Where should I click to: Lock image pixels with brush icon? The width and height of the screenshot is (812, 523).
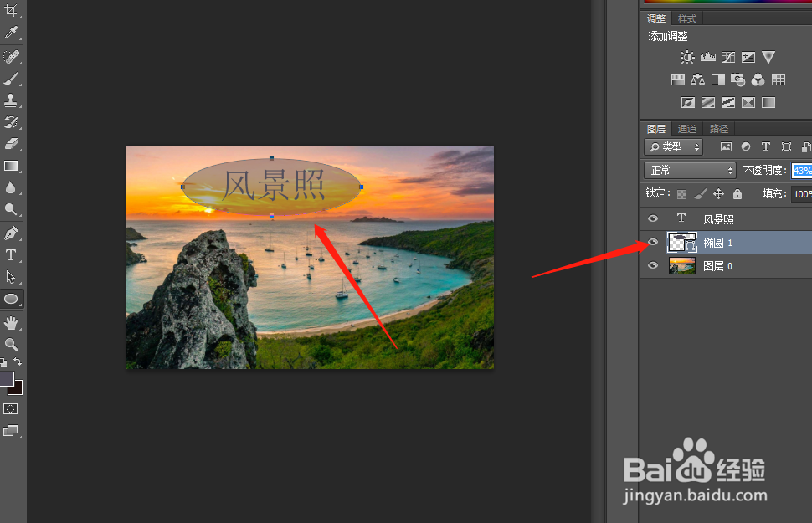pyautogui.click(x=700, y=194)
